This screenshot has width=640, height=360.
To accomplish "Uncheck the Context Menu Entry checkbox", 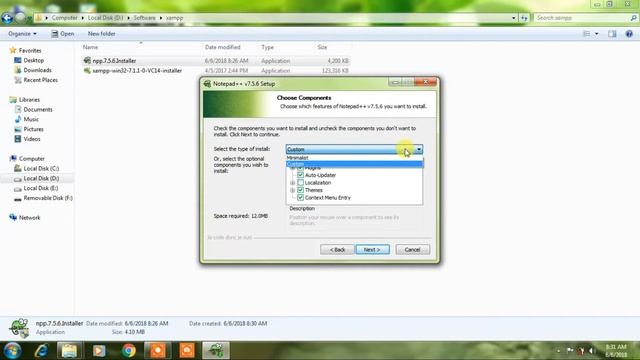I will pyautogui.click(x=300, y=198).
